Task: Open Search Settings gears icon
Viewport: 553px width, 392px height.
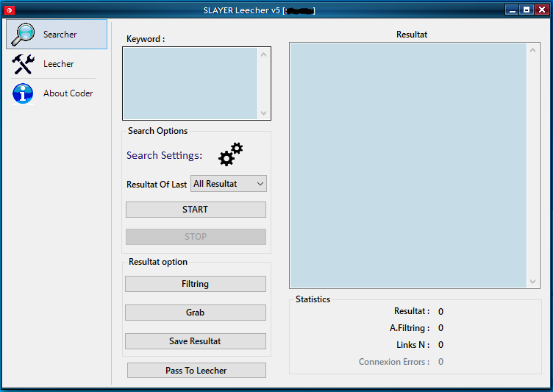Action: coord(230,154)
